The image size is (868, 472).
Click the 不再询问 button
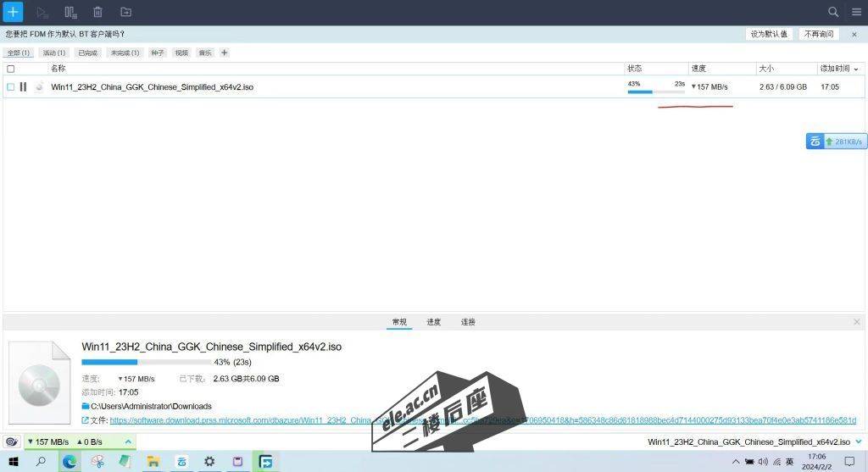click(819, 34)
